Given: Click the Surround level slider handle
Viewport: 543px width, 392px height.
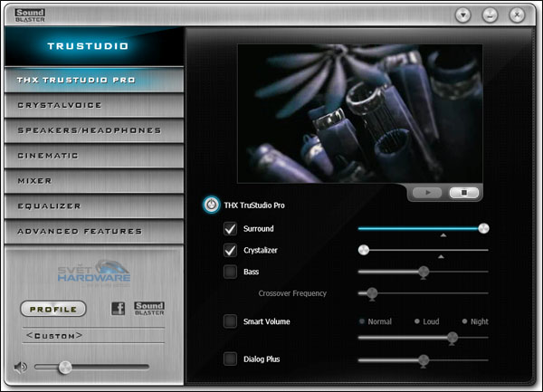Looking at the screenshot, I should [x=483, y=228].
